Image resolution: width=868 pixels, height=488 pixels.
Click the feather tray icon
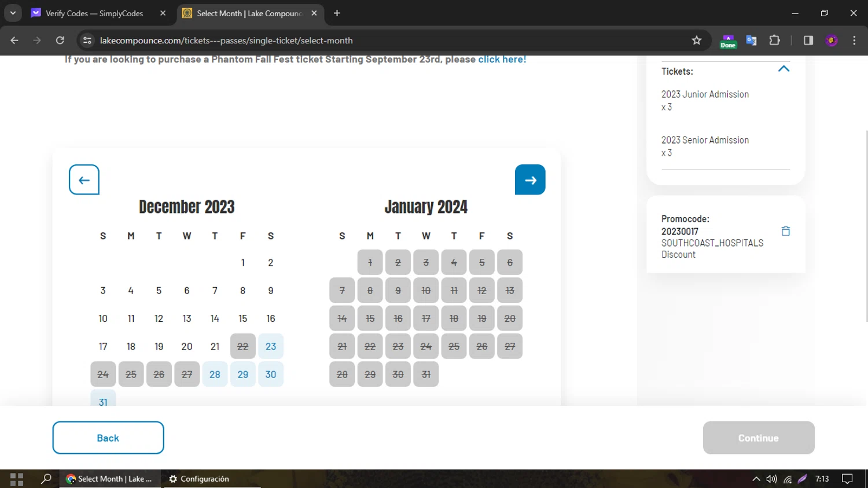coord(802,479)
